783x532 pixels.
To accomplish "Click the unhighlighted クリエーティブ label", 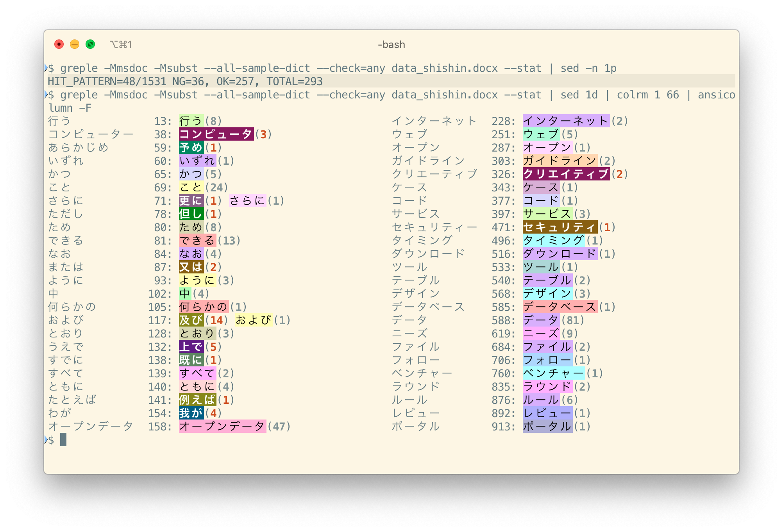I will [x=435, y=174].
